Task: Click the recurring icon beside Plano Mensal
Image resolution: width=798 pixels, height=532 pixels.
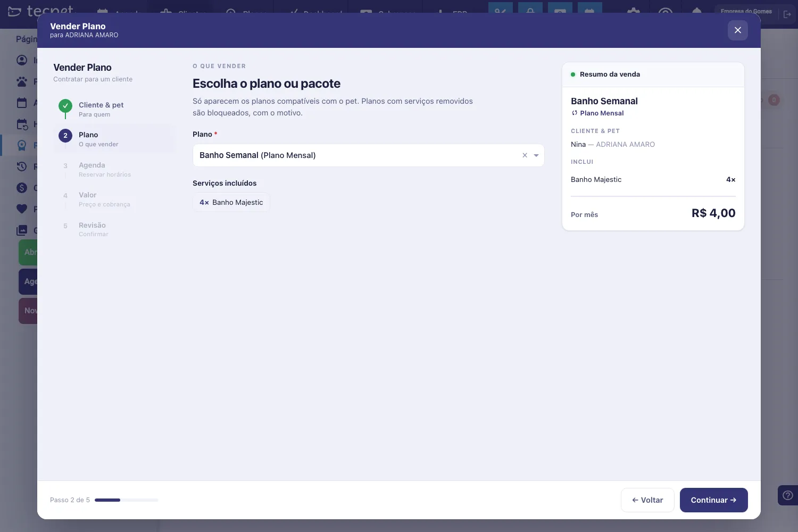Action: pos(575,113)
